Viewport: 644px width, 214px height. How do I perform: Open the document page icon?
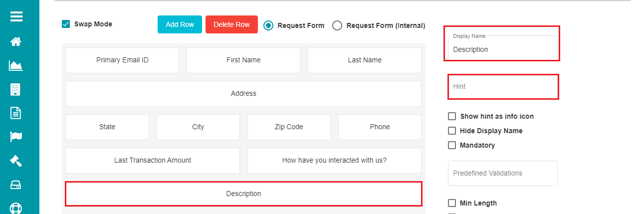pos(16,113)
